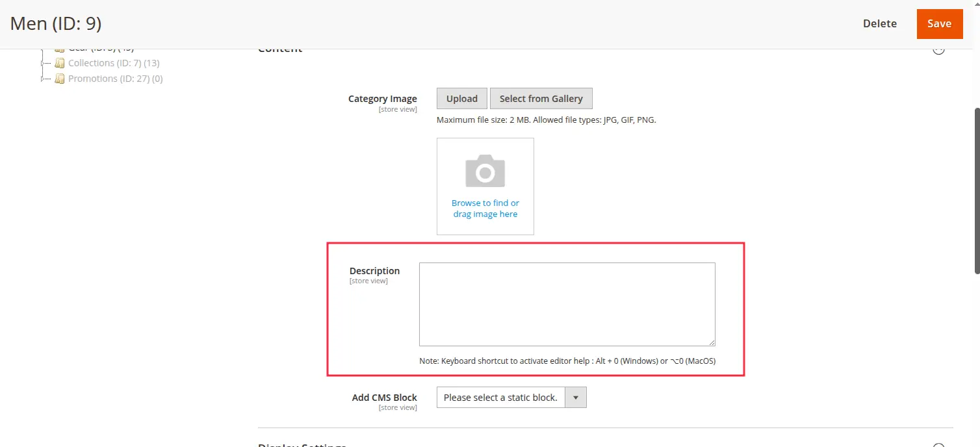The width and height of the screenshot is (980, 447).
Task: Select Collections (ID: 7) tree item
Action: [114, 63]
